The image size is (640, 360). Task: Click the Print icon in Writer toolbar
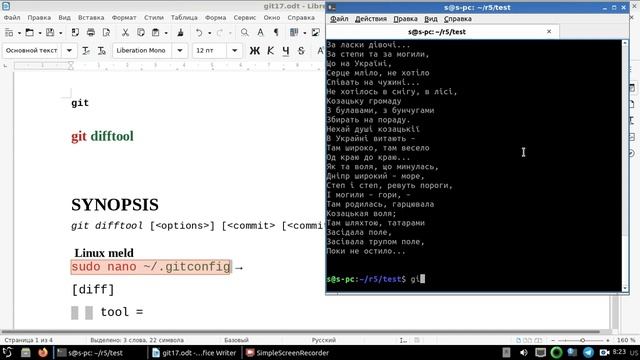tap(91, 33)
